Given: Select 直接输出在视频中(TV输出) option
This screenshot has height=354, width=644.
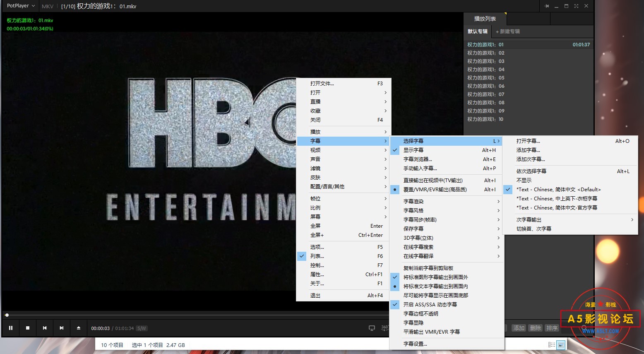Looking at the screenshot, I should click(447, 180).
